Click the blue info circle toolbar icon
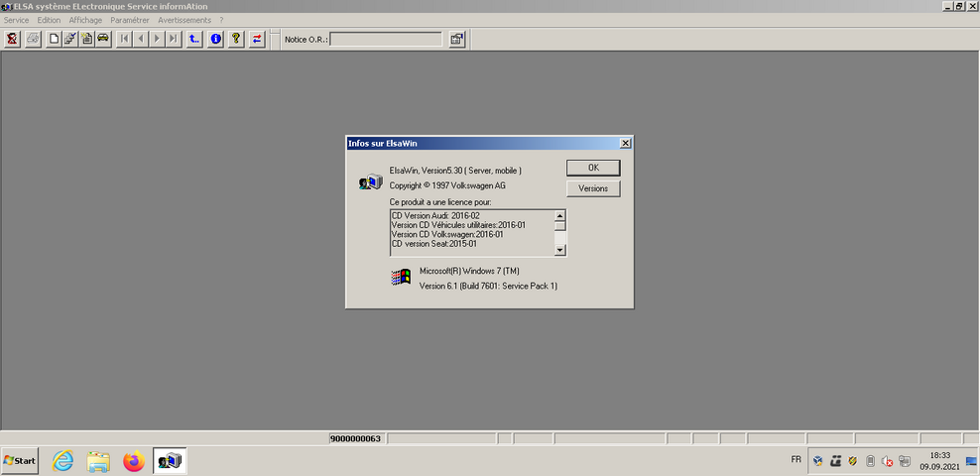This screenshot has width=980, height=476. coord(215,39)
